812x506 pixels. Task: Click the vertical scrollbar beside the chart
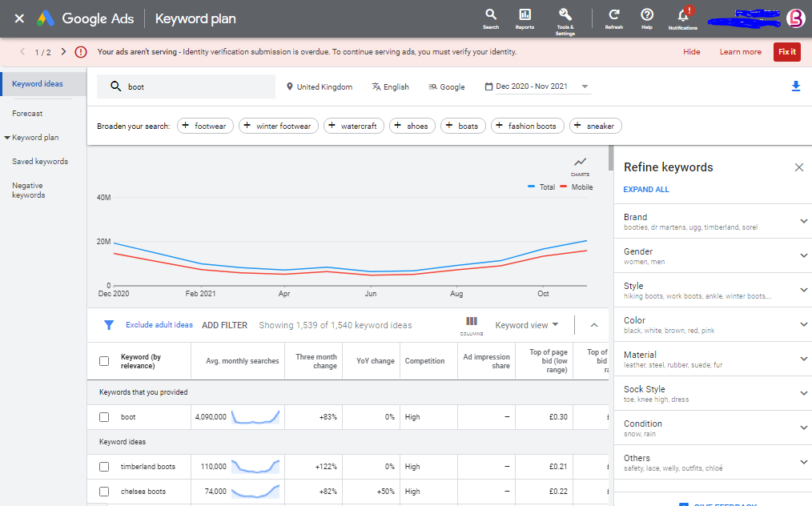[611, 159]
